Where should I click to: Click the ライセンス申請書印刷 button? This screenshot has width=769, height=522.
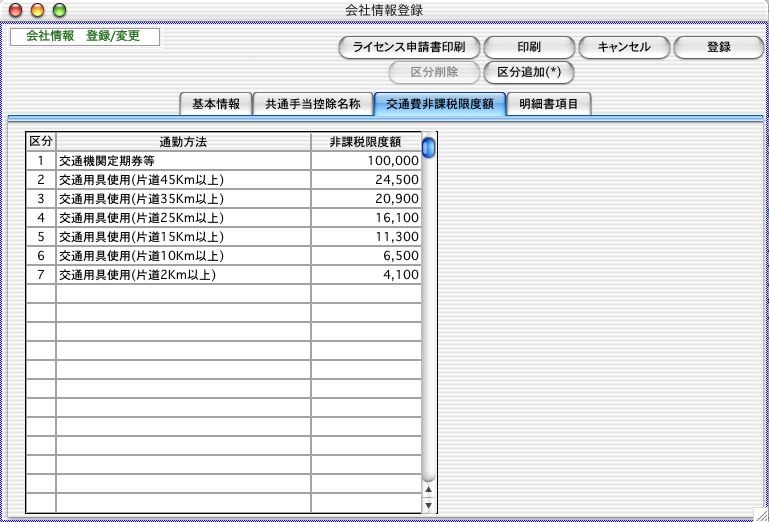pyautogui.click(x=410, y=47)
